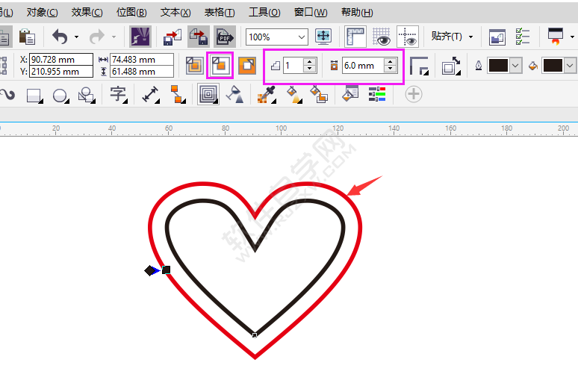Screen dimensions: 578x392
Task: Toggle the show grid button
Action: click(x=382, y=37)
